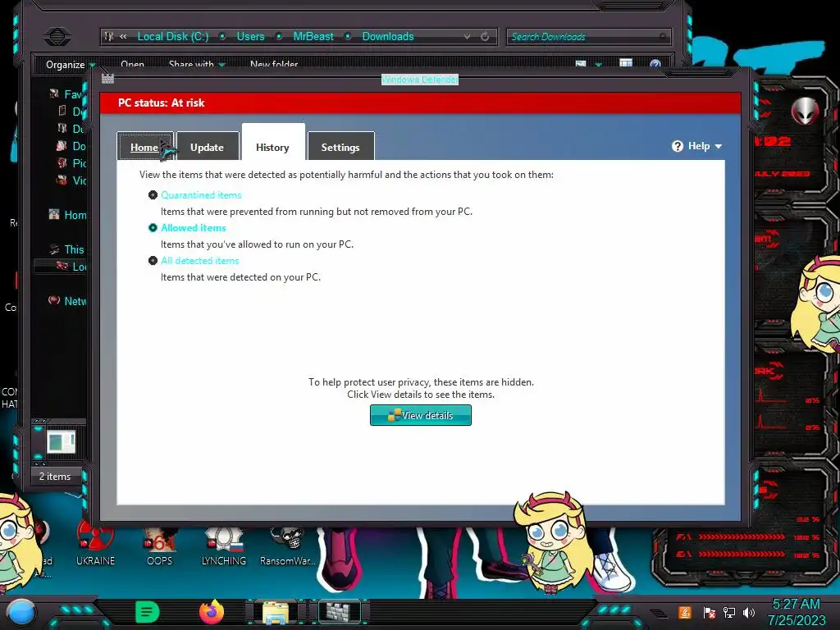Change the view icon in Explorer toolbar

(581, 64)
